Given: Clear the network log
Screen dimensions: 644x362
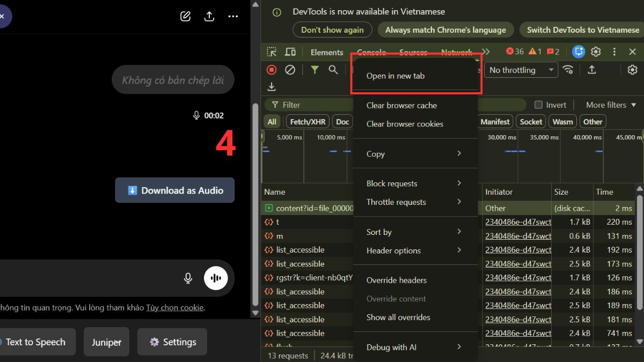Looking at the screenshot, I should 290,70.
